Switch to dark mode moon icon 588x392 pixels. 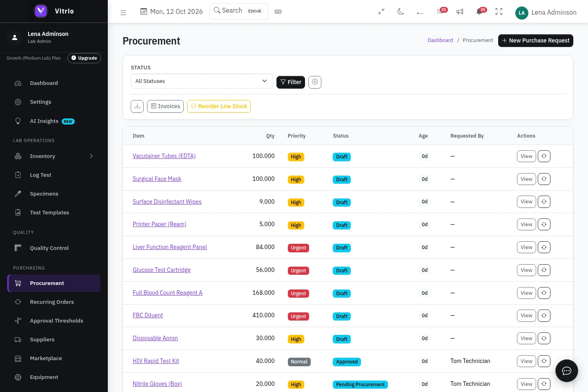coord(401,12)
